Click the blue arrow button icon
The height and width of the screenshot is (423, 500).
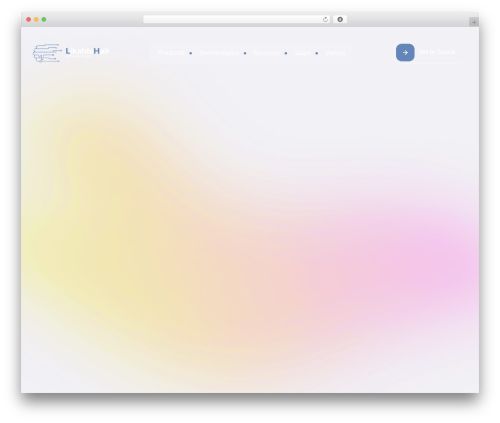(405, 52)
